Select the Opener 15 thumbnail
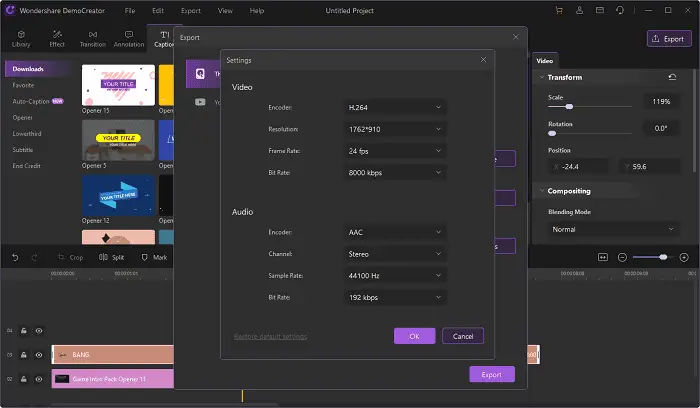 click(x=118, y=85)
